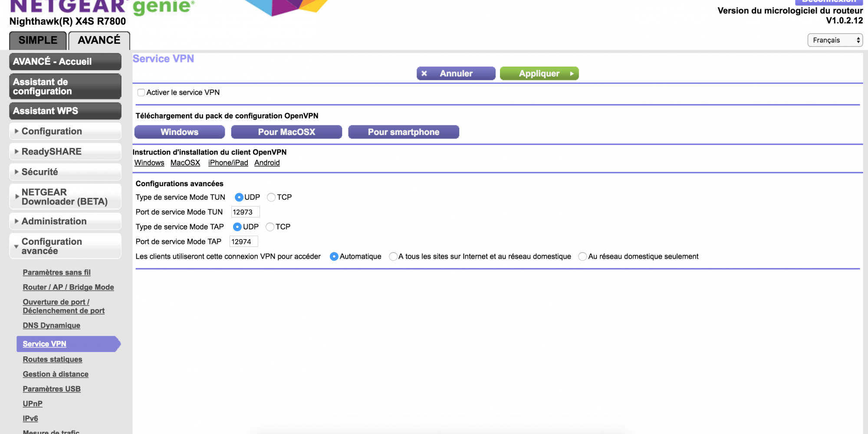The height and width of the screenshot is (434, 868).
Task: Open Ouverture de port / Déclenchement de port
Action: pyautogui.click(x=63, y=306)
